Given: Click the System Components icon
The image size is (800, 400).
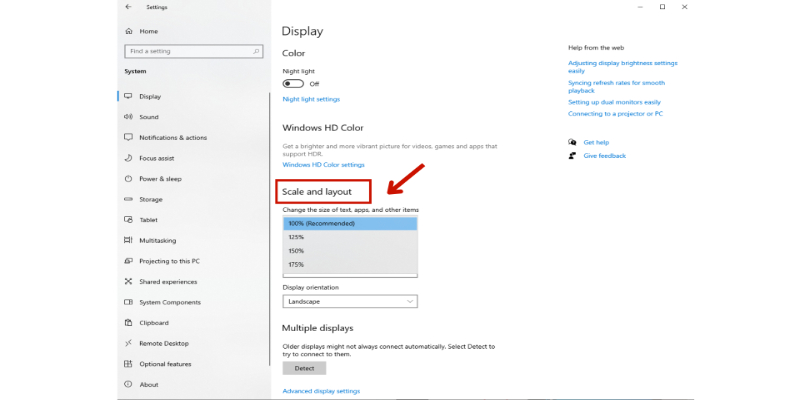Looking at the screenshot, I should point(129,302).
